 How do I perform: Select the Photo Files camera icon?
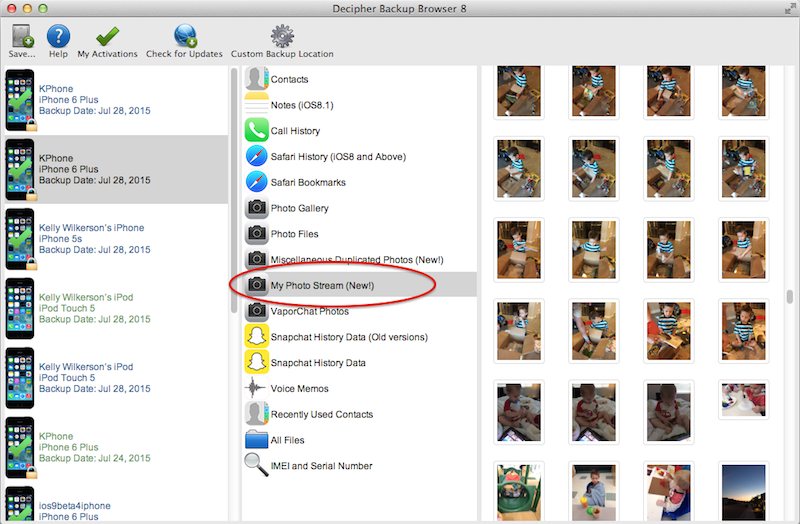pyautogui.click(x=256, y=233)
